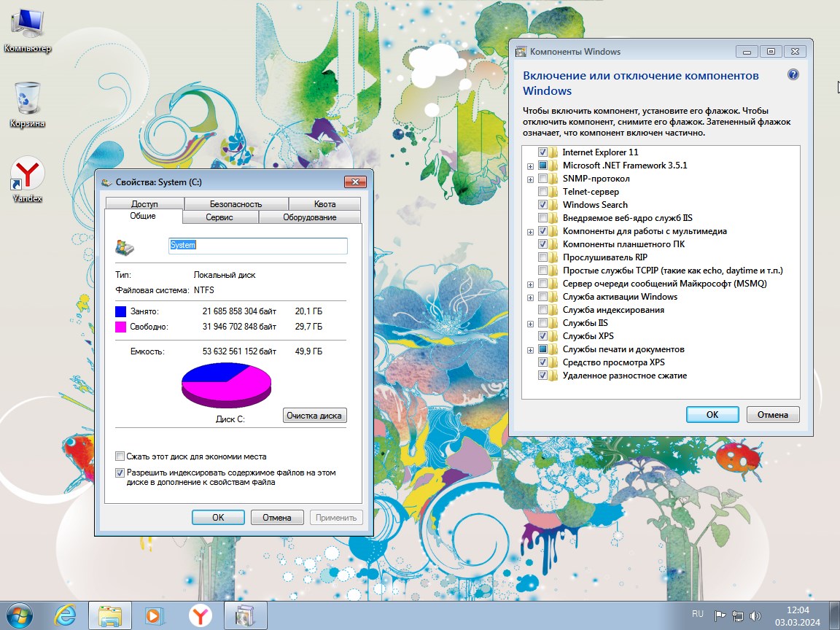Enable the Telnet-сервер checkbox
Screen dimensions: 840x630
[x=542, y=192]
